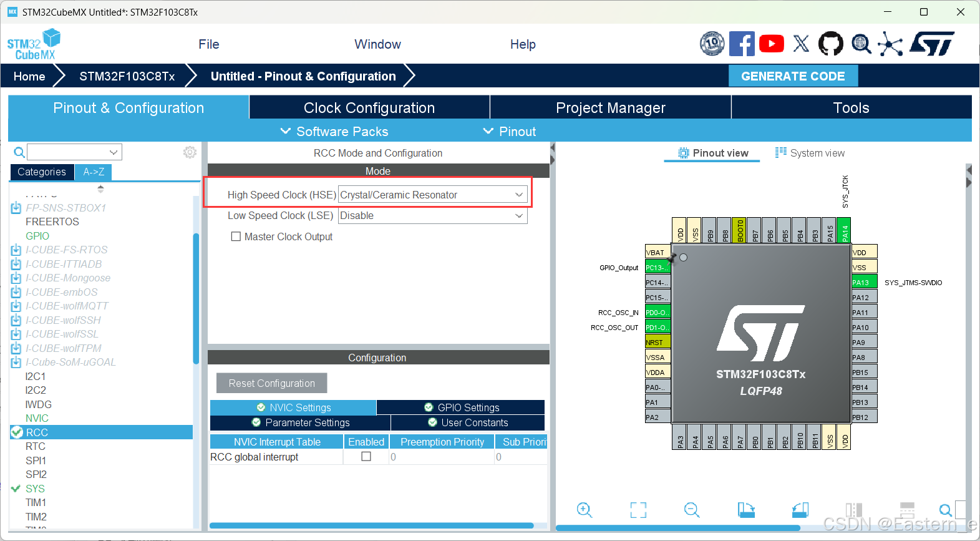Switch to System view
This screenshot has width=980, height=541.
[810, 153]
